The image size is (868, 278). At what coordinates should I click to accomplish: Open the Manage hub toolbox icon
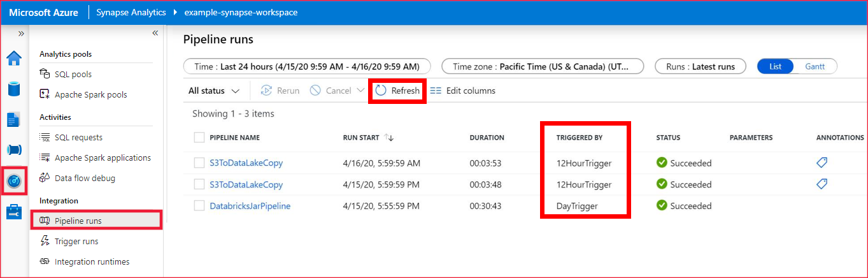click(x=14, y=212)
